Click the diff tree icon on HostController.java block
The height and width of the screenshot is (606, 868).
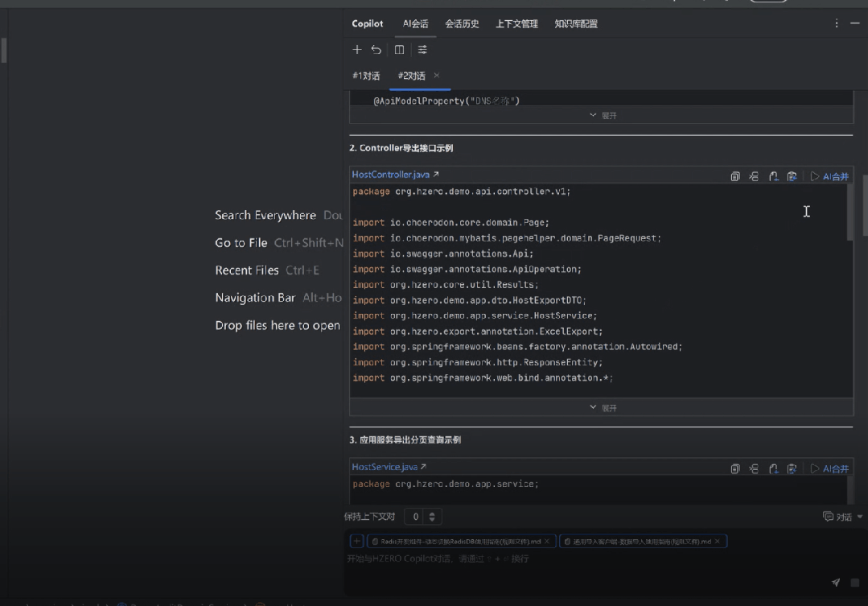754,176
